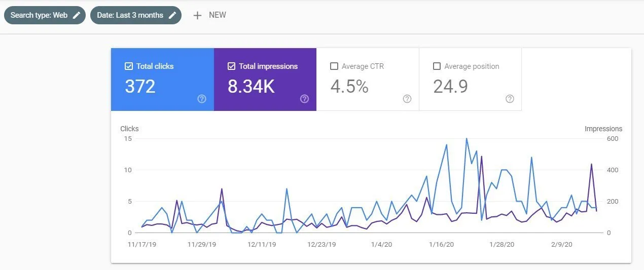Click the 10 clicks axis value
644x270 pixels.
pos(127,170)
